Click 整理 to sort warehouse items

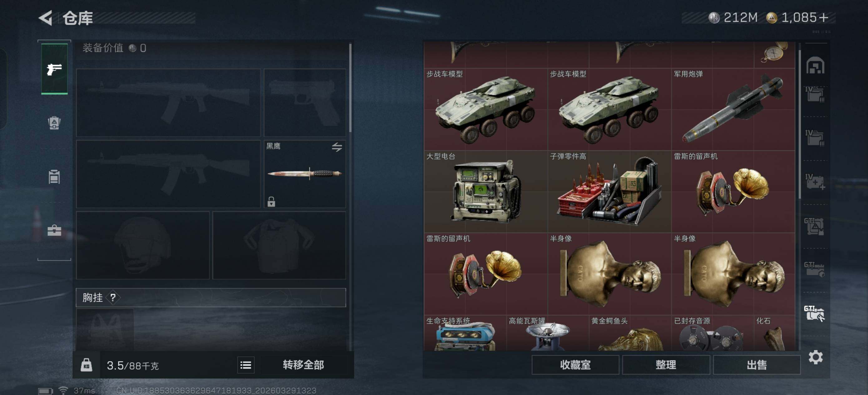point(666,365)
